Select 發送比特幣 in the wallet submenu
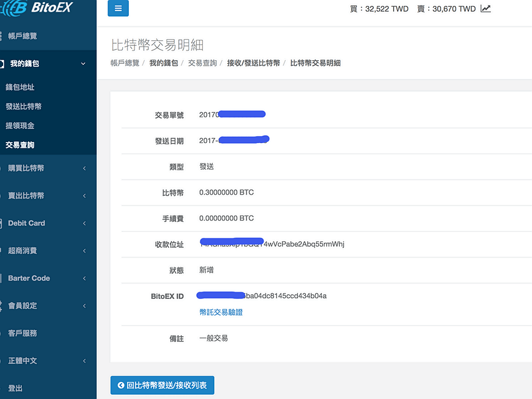The width and height of the screenshot is (532, 399). pyautogui.click(x=23, y=106)
